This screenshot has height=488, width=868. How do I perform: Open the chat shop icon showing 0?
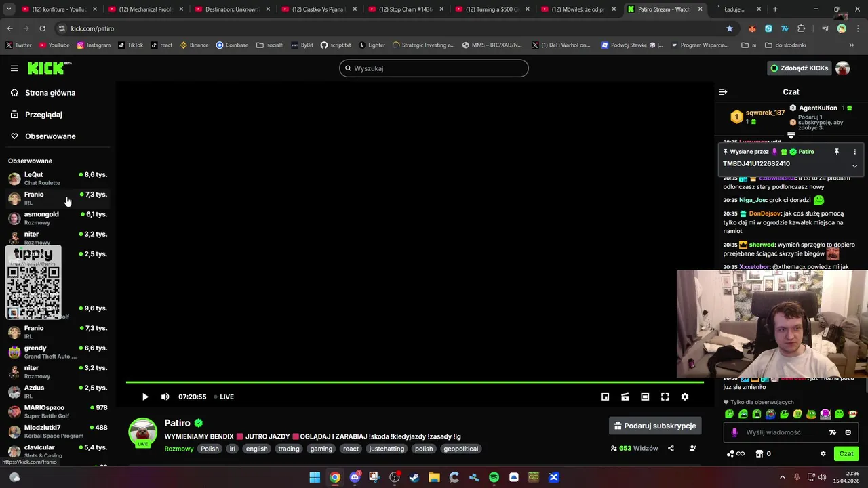point(764,453)
